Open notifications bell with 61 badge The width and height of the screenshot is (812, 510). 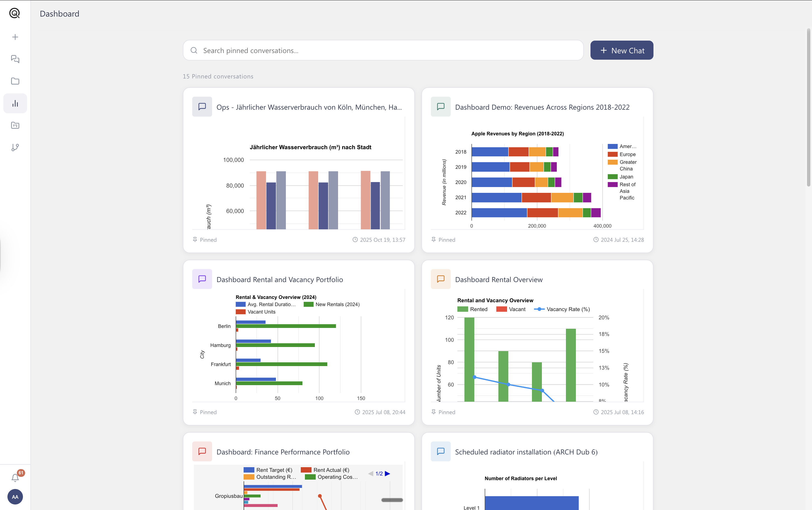coord(15,477)
